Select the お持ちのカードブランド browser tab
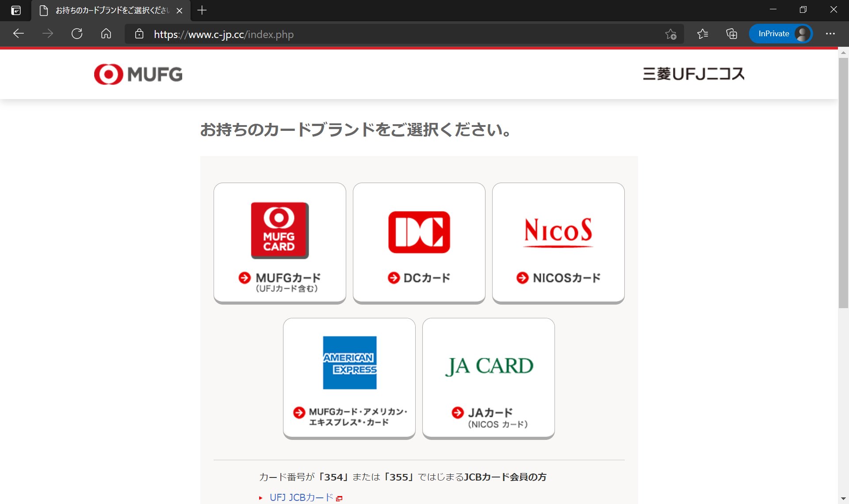This screenshot has height=504, width=849. pos(111,11)
